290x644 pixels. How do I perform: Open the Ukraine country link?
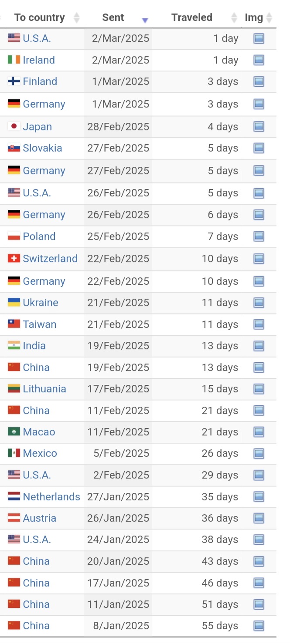[41, 303]
